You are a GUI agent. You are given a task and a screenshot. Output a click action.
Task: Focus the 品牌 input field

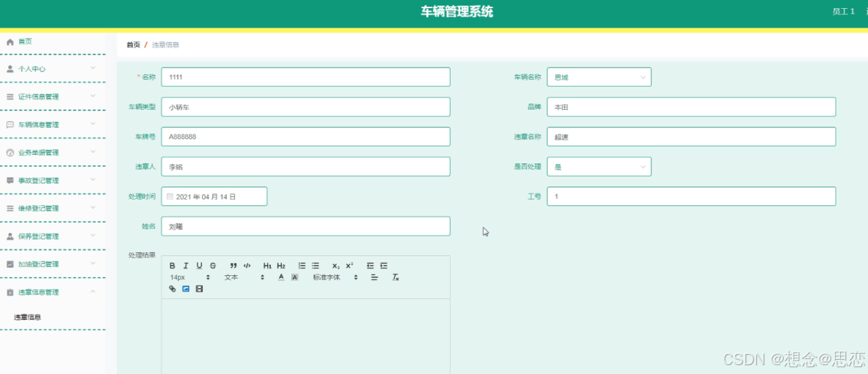(692, 107)
